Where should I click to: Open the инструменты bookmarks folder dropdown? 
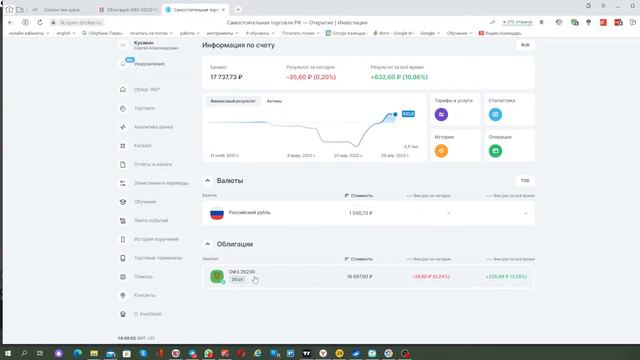(222, 33)
